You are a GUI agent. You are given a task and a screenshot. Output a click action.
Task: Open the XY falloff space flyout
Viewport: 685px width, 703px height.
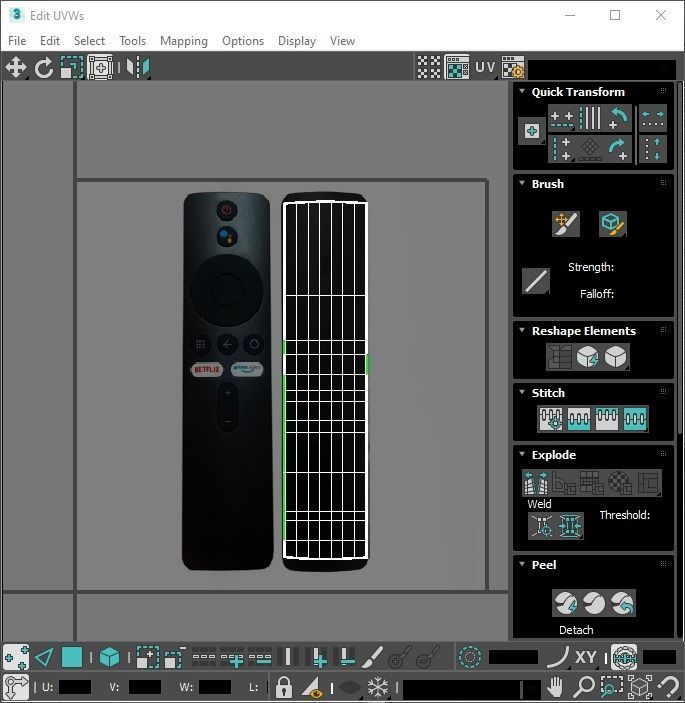pyautogui.click(x=585, y=658)
